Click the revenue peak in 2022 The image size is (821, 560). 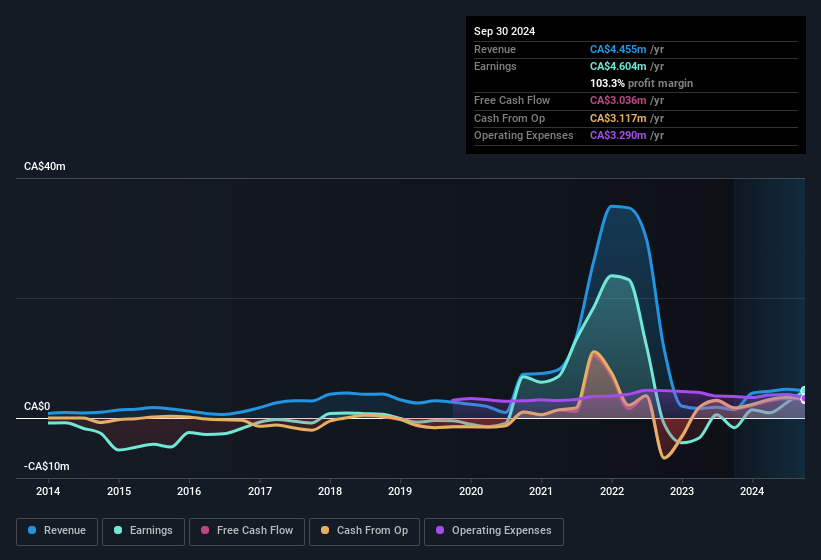point(613,206)
